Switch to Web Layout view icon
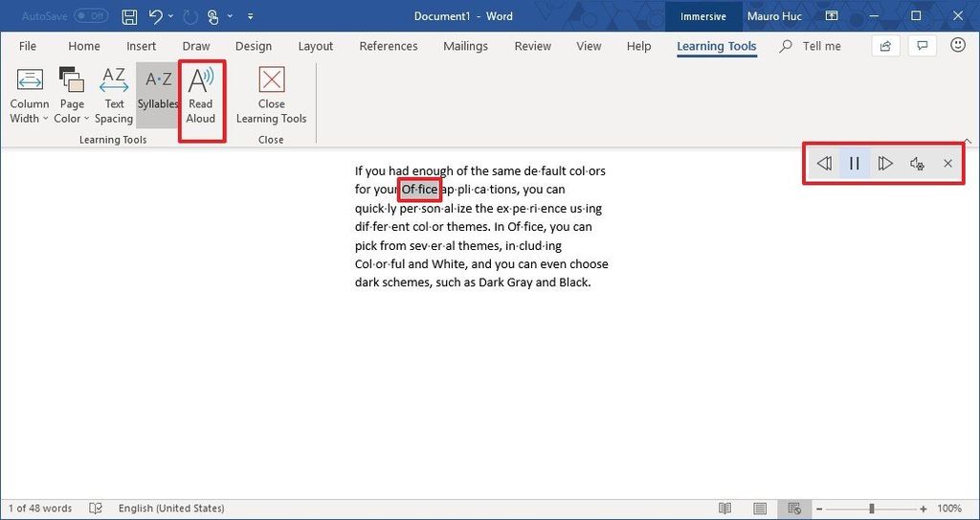Viewport: 980px width, 520px height. tap(794, 509)
